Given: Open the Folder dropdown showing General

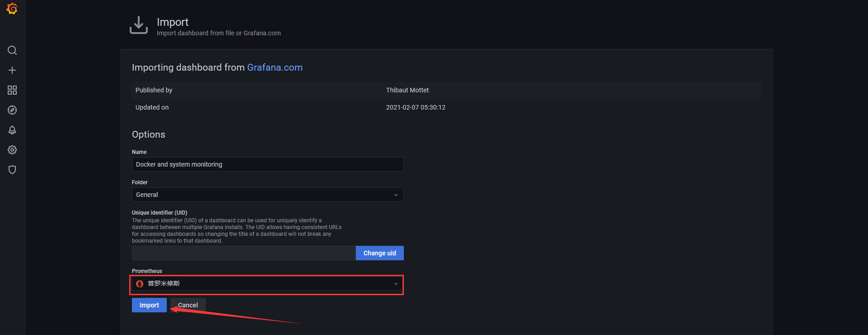Looking at the screenshot, I should click(267, 195).
